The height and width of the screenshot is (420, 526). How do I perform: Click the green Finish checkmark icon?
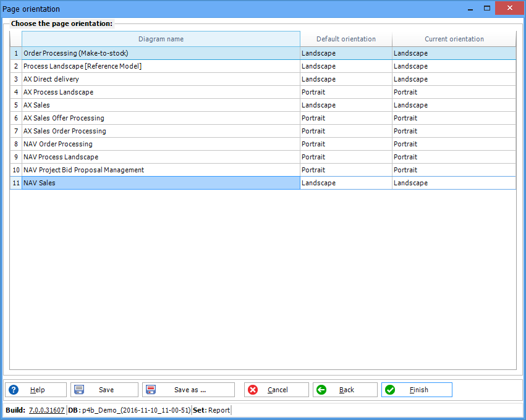[390, 390]
